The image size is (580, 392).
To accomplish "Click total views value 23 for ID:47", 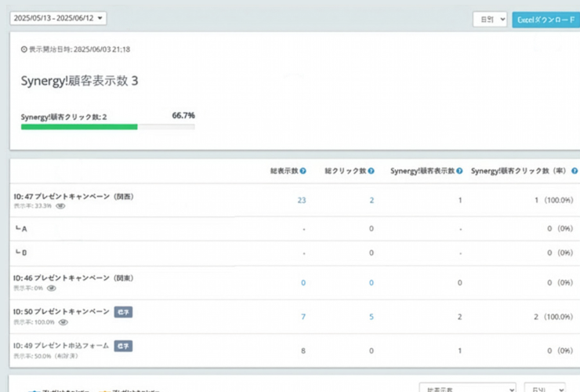I will [x=302, y=201].
